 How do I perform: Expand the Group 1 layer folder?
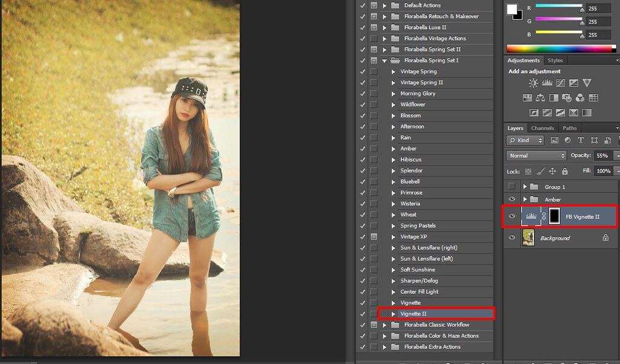coord(525,187)
